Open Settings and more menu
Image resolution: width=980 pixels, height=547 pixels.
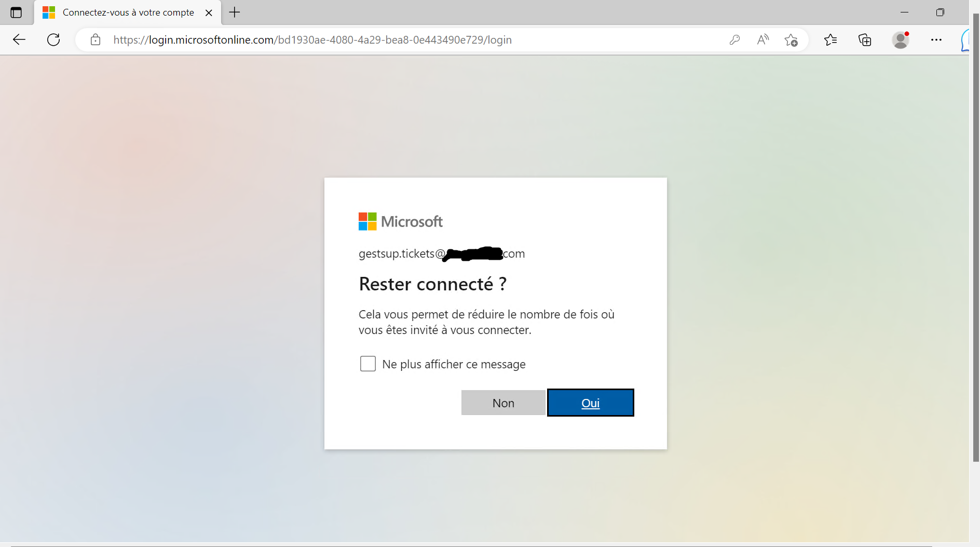(936, 40)
